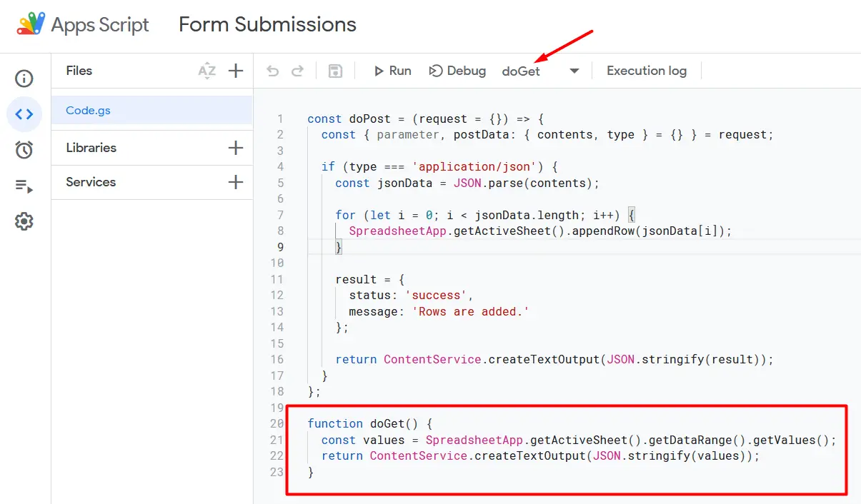Click the function selector dropdown arrow
Screen dimensions: 861x504
tap(574, 71)
